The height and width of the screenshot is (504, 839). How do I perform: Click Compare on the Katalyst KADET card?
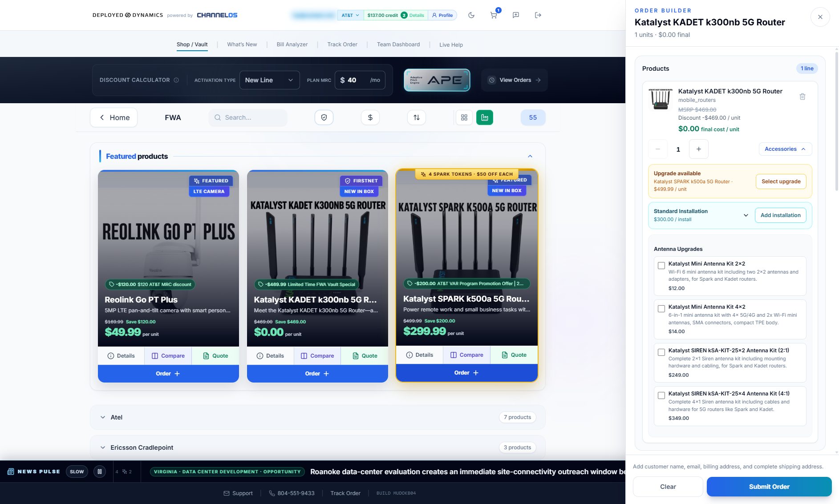[317, 356]
